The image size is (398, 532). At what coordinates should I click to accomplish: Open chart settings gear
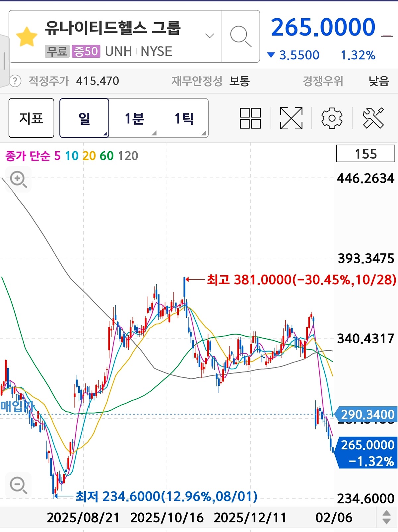pos(332,118)
